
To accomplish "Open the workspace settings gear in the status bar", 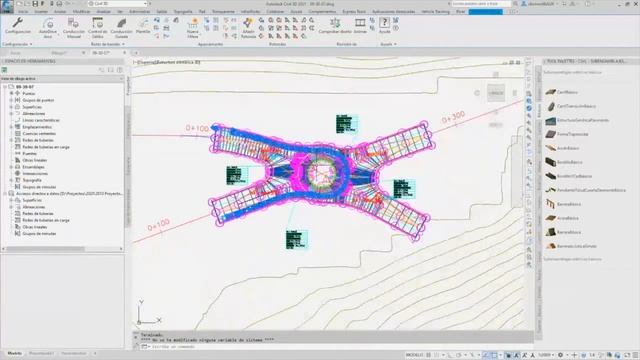I will click(560, 355).
